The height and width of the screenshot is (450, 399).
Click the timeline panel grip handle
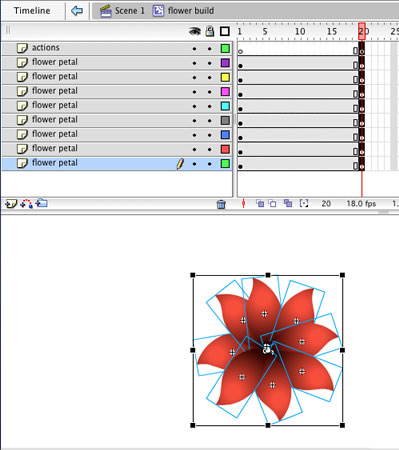click(x=8, y=31)
